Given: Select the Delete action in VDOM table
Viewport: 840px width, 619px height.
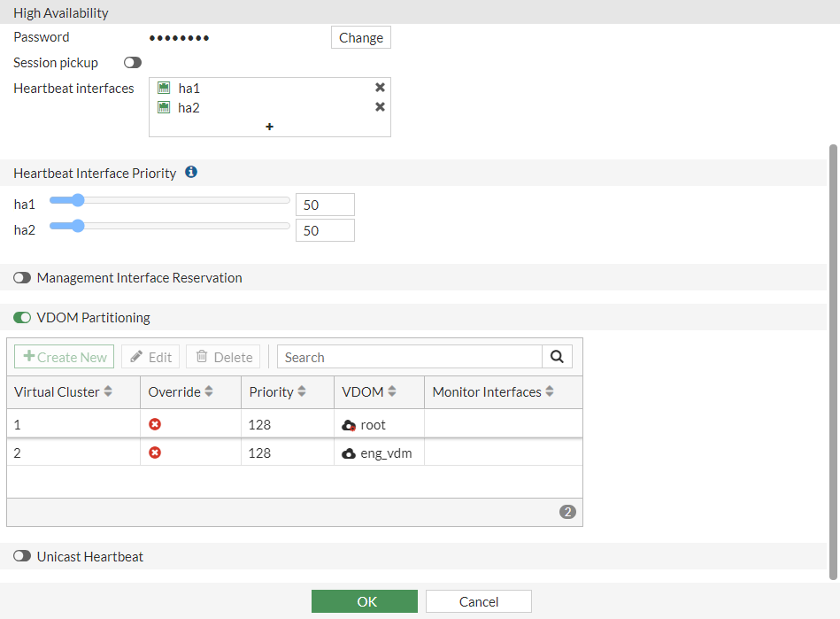Looking at the screenshot, I should (x=222, y=356).
